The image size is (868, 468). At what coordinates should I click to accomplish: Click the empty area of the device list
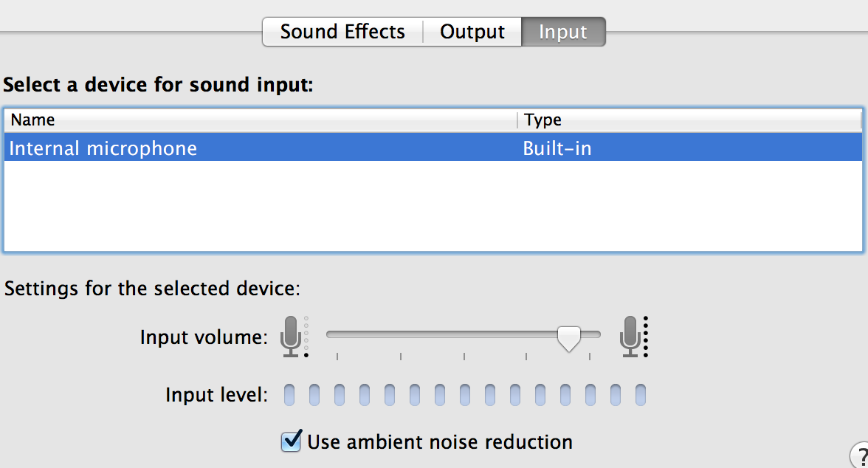click(x=433, y=205)
